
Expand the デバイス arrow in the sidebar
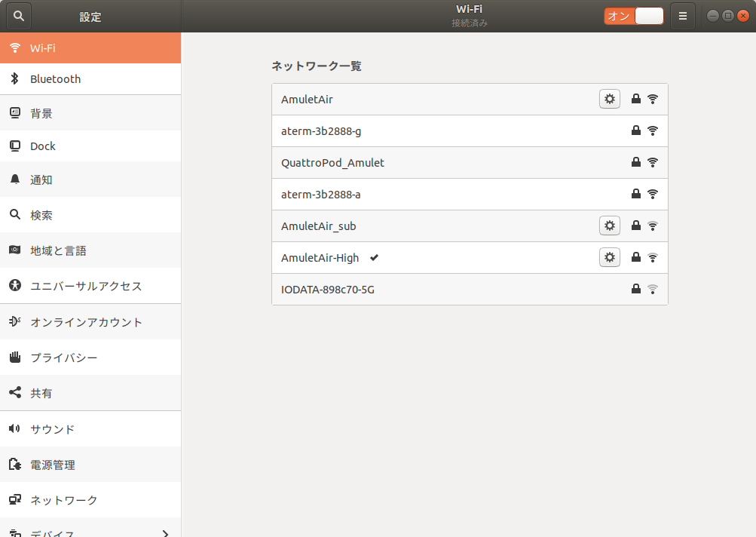click(165, 533)
